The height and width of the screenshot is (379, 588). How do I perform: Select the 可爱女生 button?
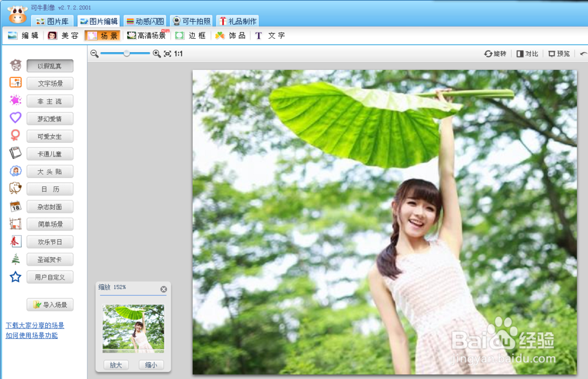coord(50,136)
